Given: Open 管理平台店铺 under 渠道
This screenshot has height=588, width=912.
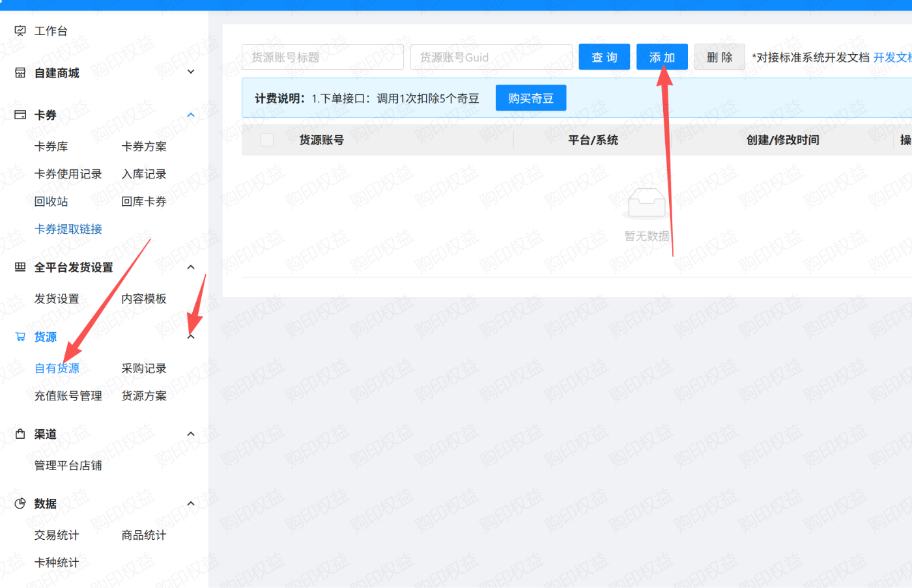Looking at the screenshot, I should click(x=68, y=465).
